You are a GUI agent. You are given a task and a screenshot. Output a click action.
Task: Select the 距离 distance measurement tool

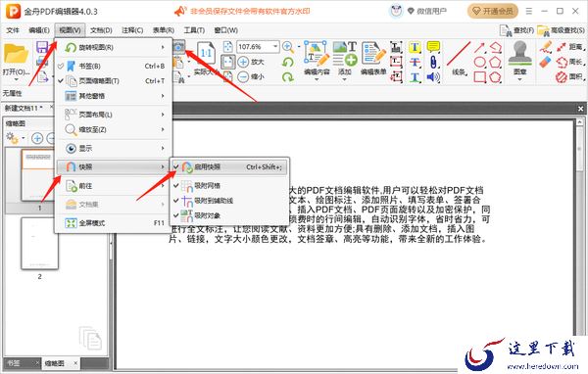(569, 47)
